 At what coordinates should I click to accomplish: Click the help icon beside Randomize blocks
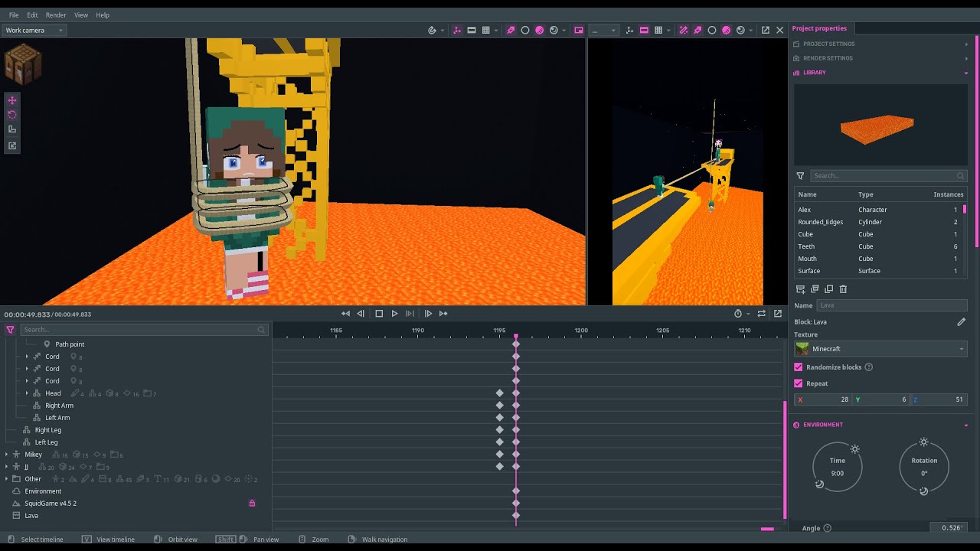coord(868,367)
